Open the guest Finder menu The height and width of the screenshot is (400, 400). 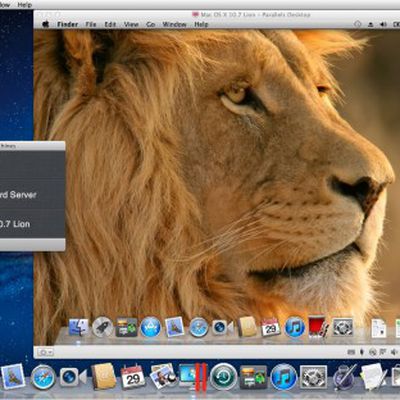pos(67,24)
